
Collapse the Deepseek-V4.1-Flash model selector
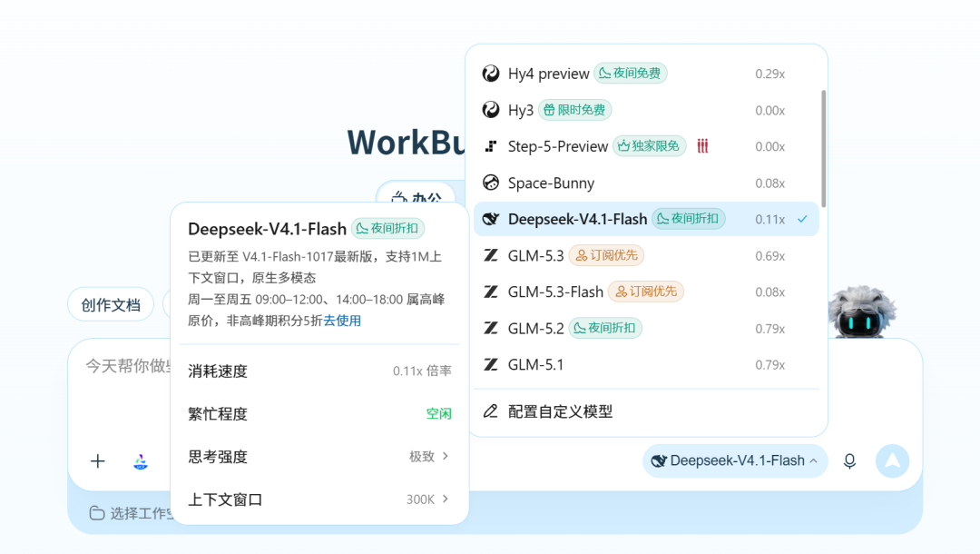click(x=735, y=460)
